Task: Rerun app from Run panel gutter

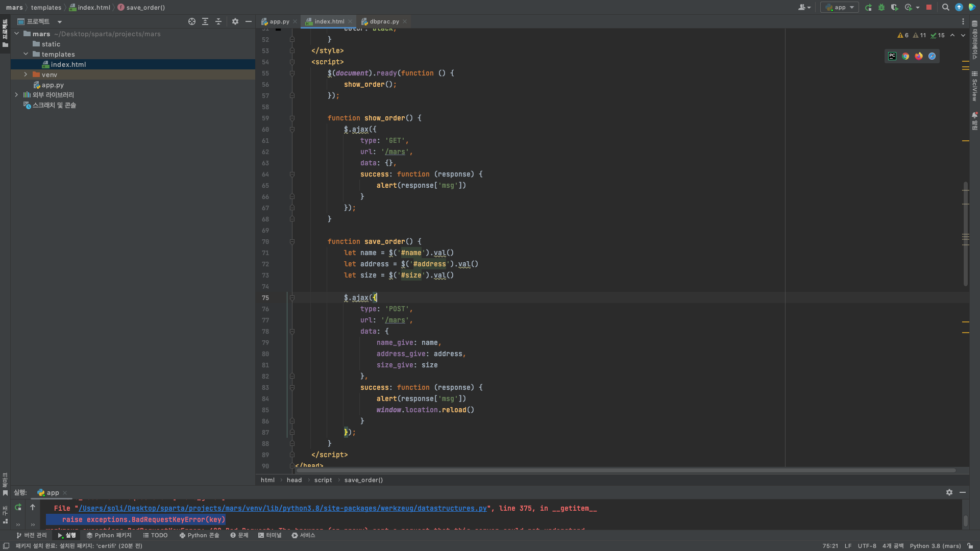Action: (x=18, y=507)
